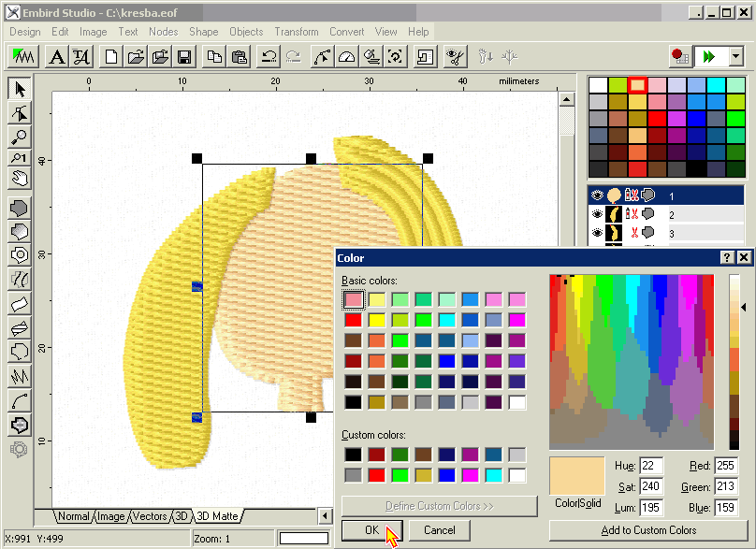Click the eye with scissors toolbar icon
The width and height of the screenshot is (756, 549).
455,57
